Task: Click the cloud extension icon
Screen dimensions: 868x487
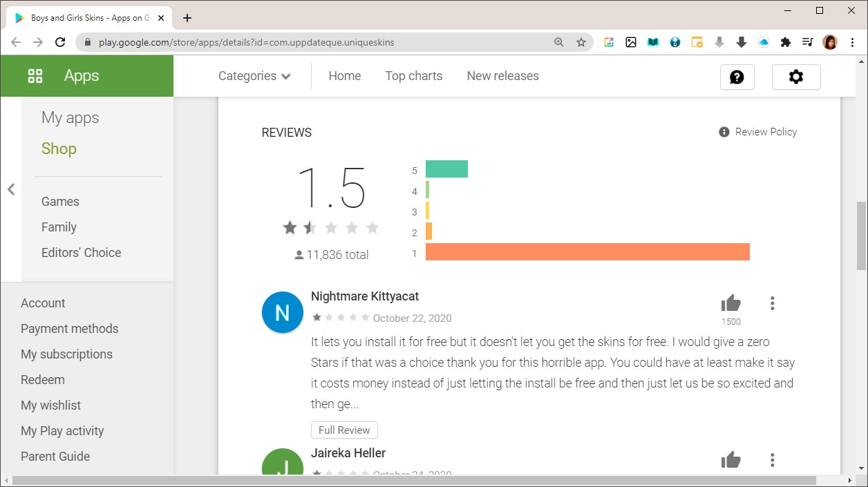Action: point(764,42)
